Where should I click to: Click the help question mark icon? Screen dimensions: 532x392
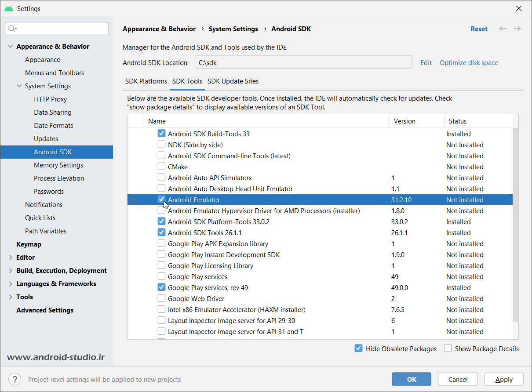(15, 379)
